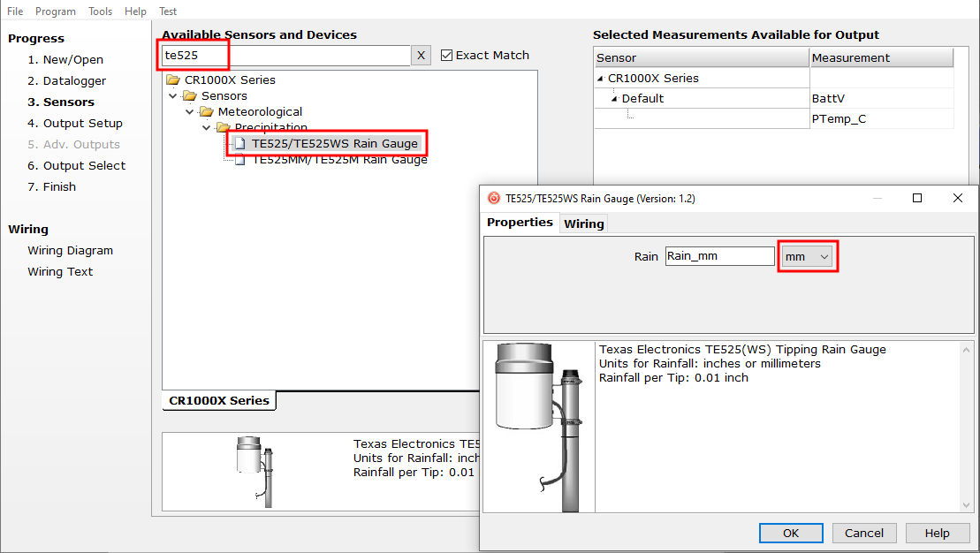Switch to the Wiring tab in the dialog
Image resolution: width=980 pixels, height=553 pixels.
point(583,223)
